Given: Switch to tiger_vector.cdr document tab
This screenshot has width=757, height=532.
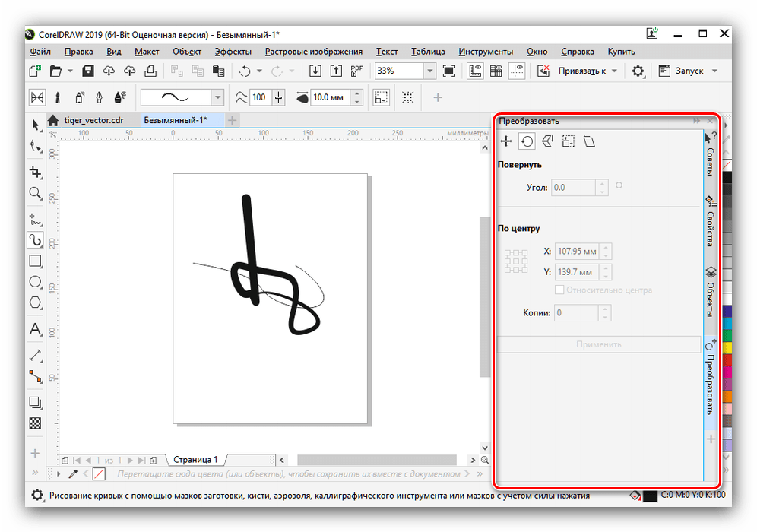Looking at the screenshot, I should tap(93, 120).
